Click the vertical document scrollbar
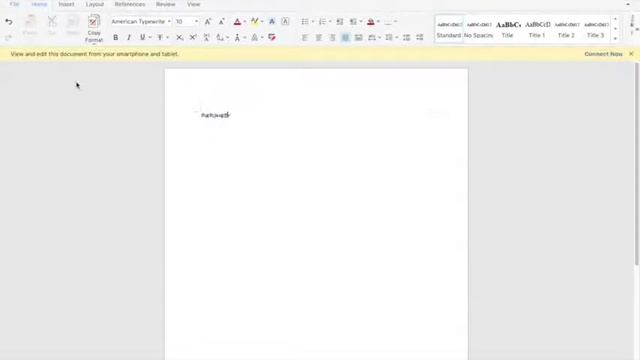 point(636,163)
